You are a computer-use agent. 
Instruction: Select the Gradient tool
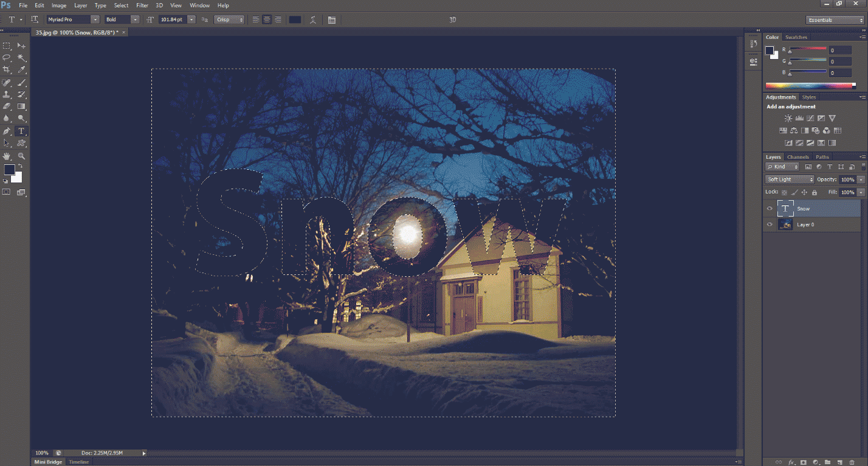coord(21,106)
